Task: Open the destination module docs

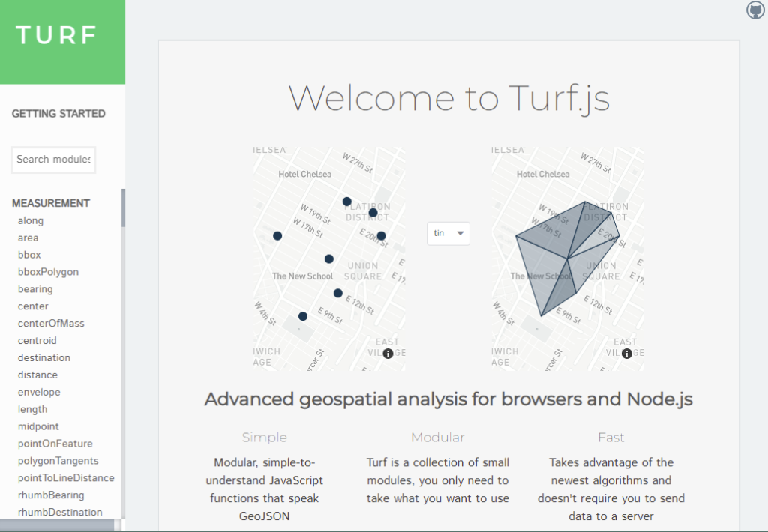Action: [x=43, y=357]
